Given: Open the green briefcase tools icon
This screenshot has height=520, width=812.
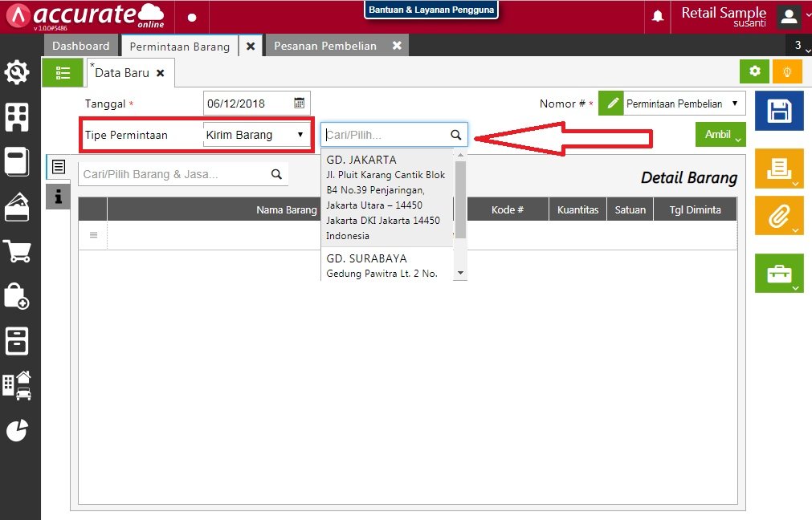Looking at the screenshot, I should tap(779, 274).
